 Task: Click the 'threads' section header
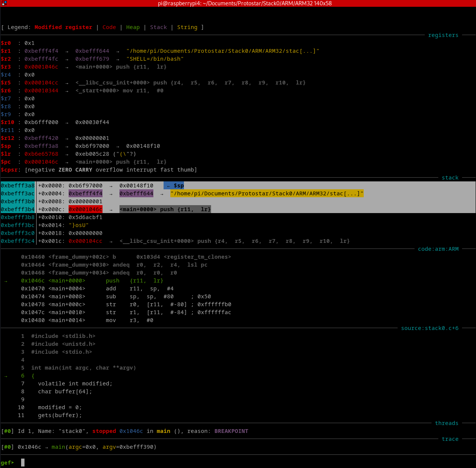click(447, 423)
